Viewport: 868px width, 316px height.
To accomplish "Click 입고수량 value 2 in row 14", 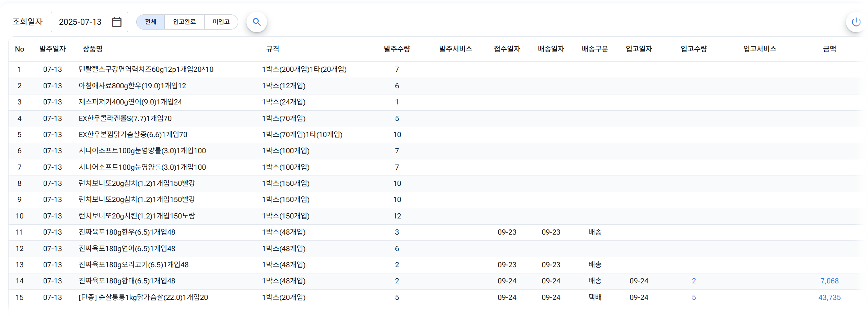I will point(694,281).
